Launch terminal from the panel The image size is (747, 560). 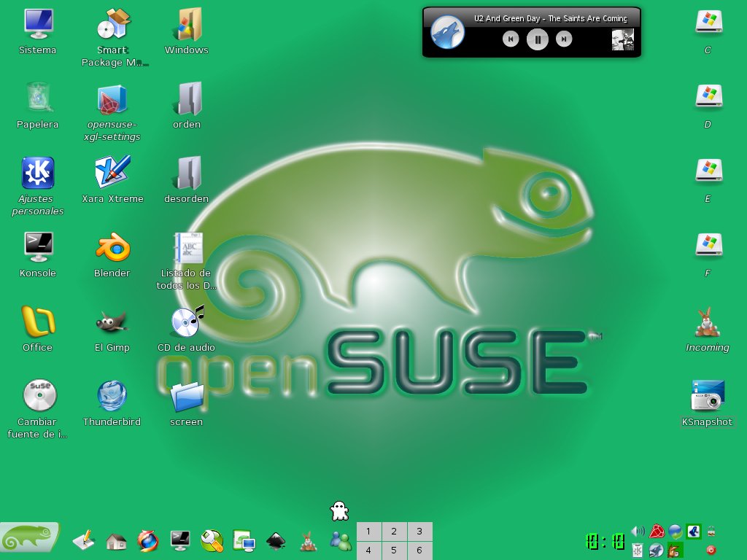180,541
